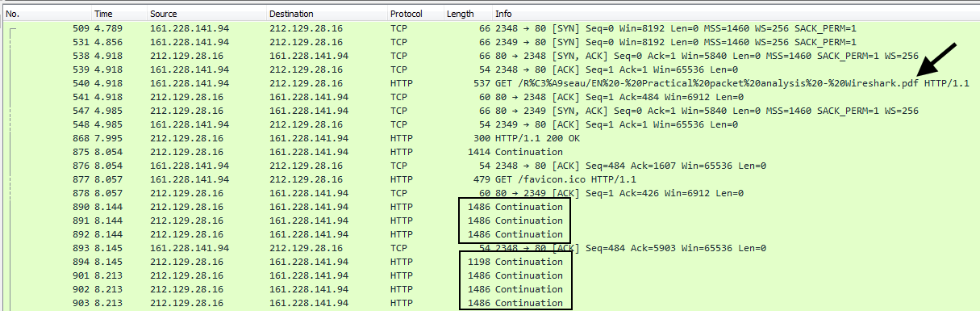Select the GET /favicon.ico packet

click(x=490, y=179)
